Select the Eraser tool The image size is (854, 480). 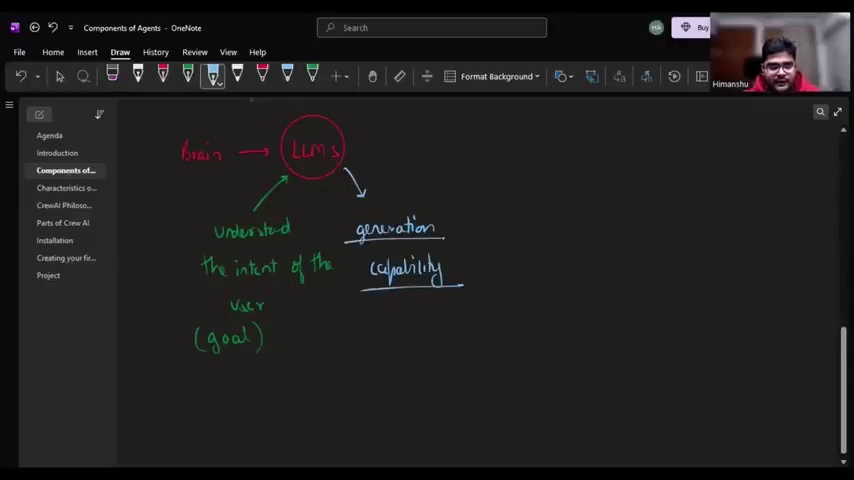(x=400, y=76)
